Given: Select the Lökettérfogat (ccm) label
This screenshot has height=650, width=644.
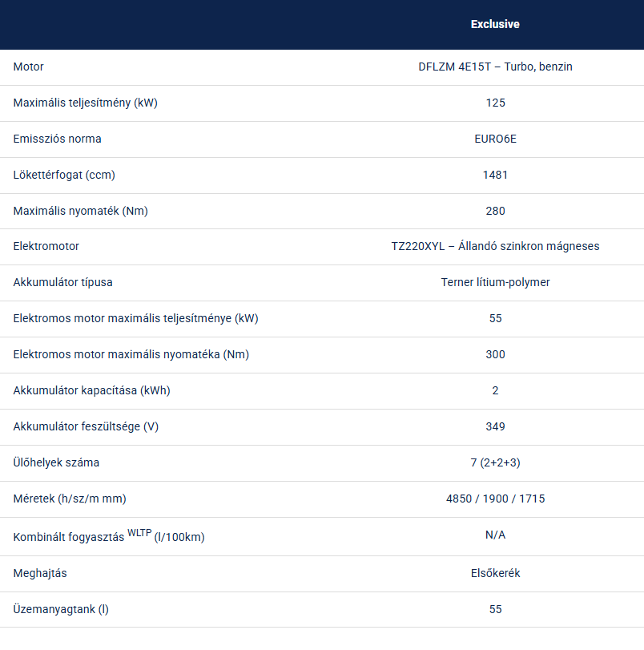Looking at the screenshot, I should pos(64,175).
